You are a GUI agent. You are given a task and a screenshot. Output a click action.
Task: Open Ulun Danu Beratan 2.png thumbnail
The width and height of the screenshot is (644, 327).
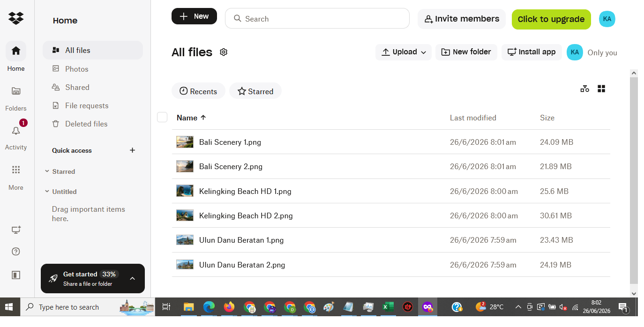click(185, 264)
